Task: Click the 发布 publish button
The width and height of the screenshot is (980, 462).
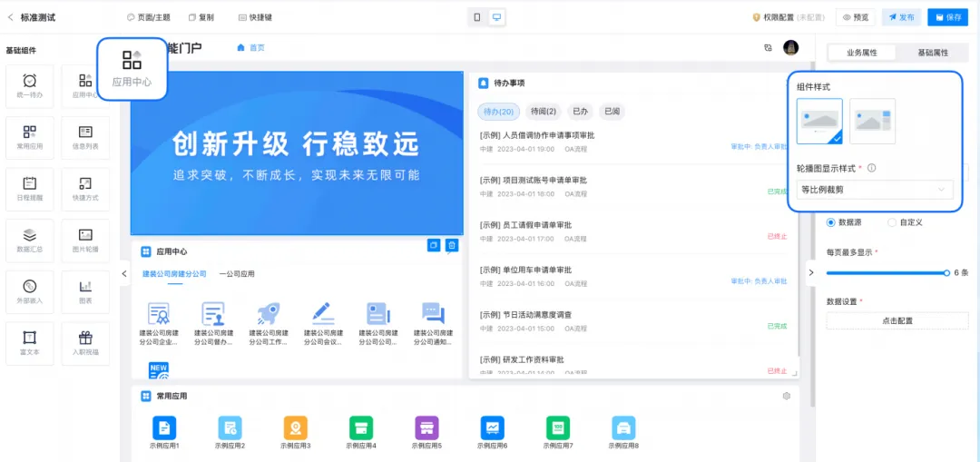Action: (x=902, y=17)
